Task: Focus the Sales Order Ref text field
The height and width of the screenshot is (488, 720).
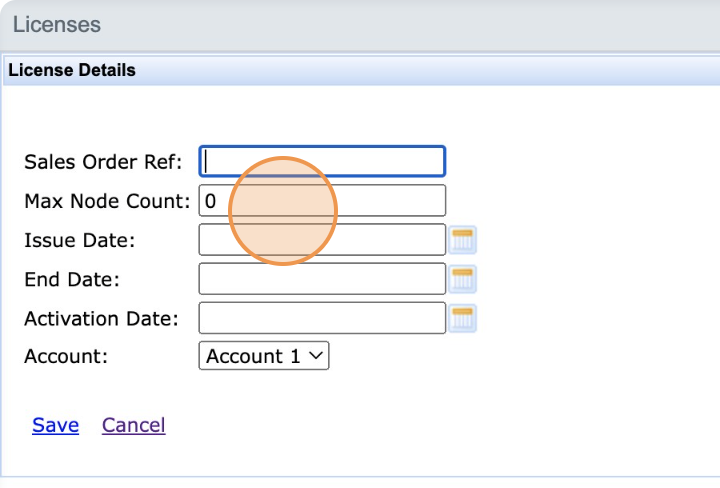Action: click(322, 162)
